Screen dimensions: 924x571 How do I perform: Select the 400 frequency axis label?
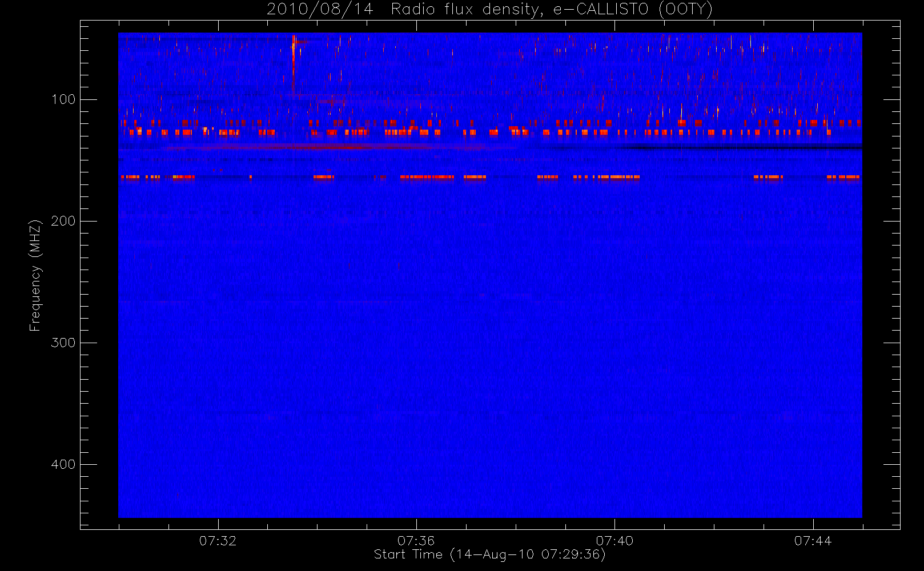pyautogui.click(x=63, y=464)
